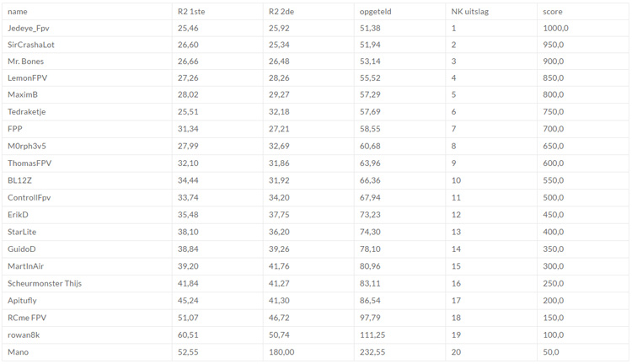Select the Jedeye_Fpv name cell

tap(29, 28)
